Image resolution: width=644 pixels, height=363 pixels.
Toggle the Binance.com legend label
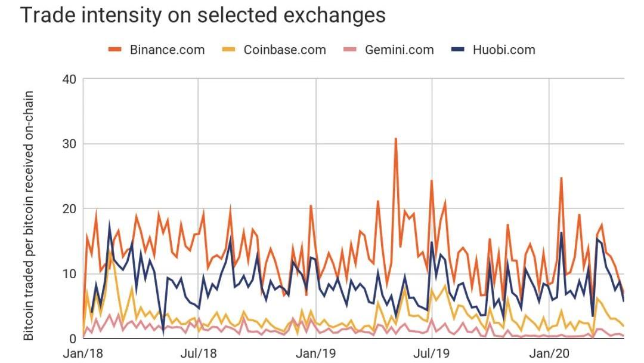point(167,50)
